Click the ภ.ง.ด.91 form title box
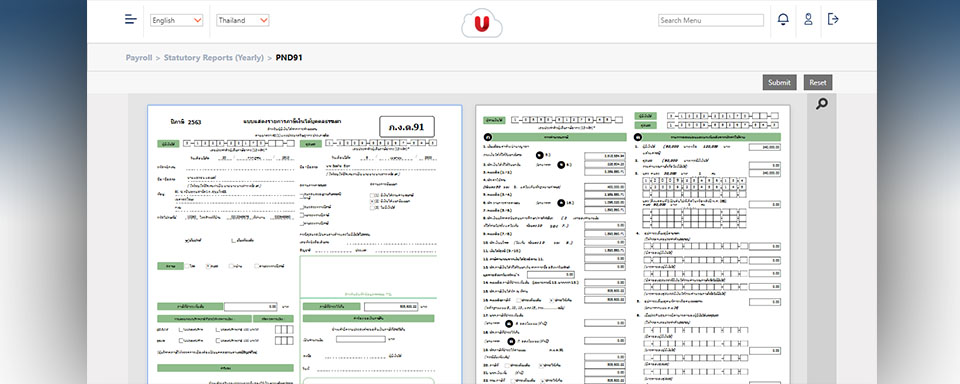Screen dimensions: 960x384 [x=407, y=127]
